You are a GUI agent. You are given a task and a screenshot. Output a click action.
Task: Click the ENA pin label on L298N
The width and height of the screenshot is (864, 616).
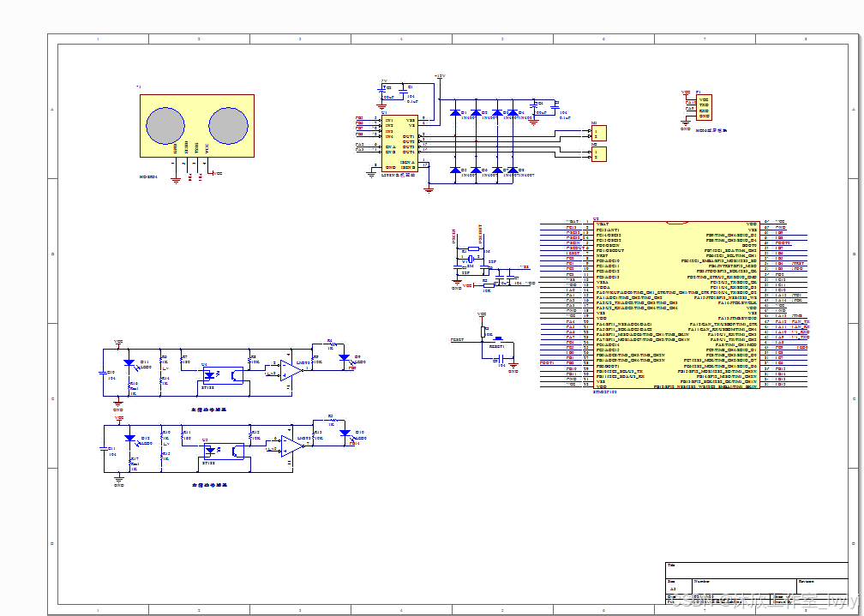[390, 147]
